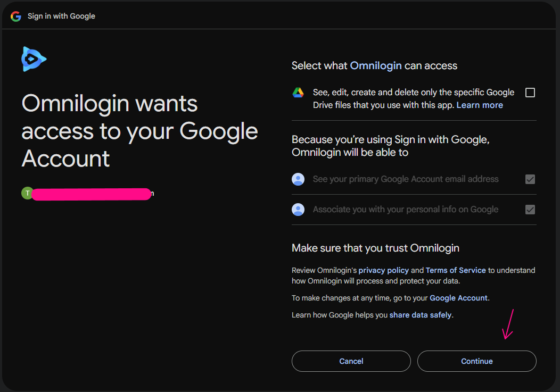Open Omnilogin's privacy policy link

pyautogui.click(x=383, y=270)
